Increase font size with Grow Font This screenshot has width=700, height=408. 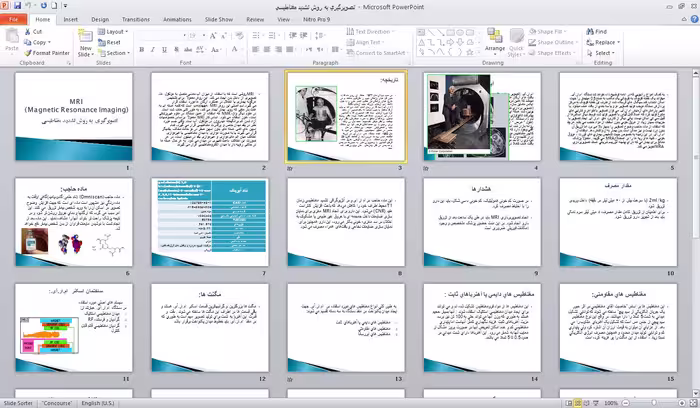[x=213, y=35]
